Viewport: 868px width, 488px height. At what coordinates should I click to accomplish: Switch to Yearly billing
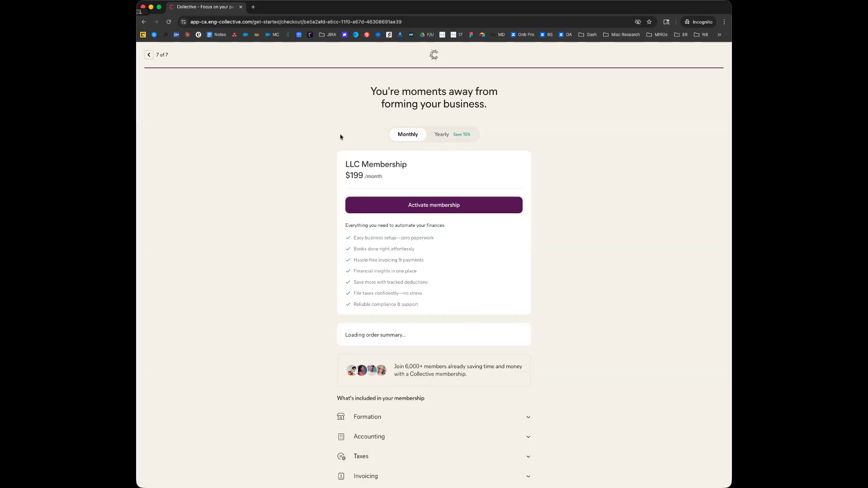point(442,134)
